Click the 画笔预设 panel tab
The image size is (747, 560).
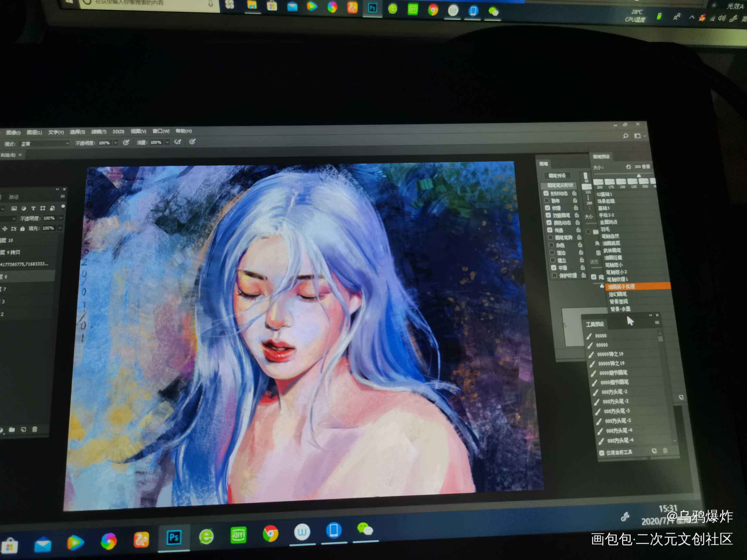[601, 157]
